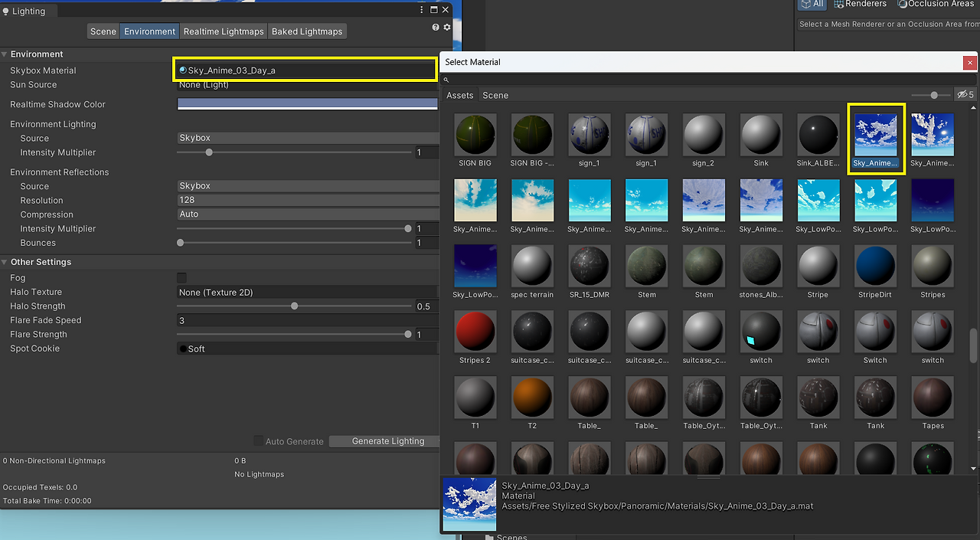This screenshot has height=540, width=980.
Task: Collapse the Other Settings section
Action: click(x=5, y=262)
